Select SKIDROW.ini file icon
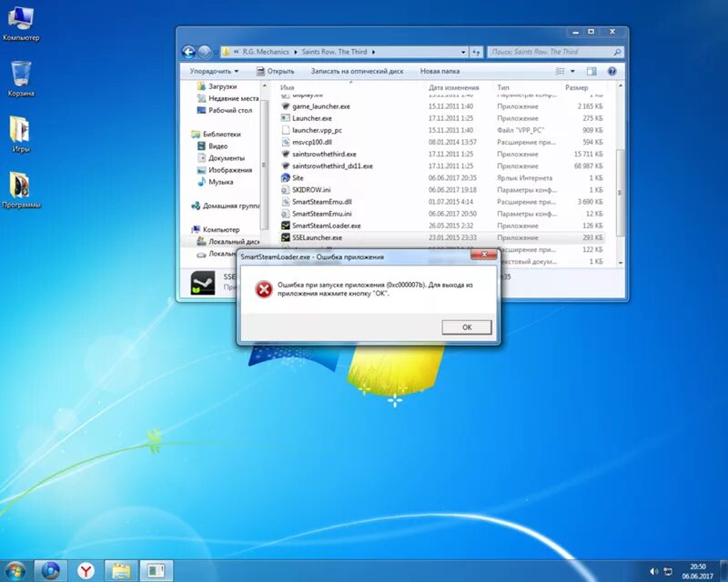This screenshot has width=728, height=582. [x=286, y=190]
